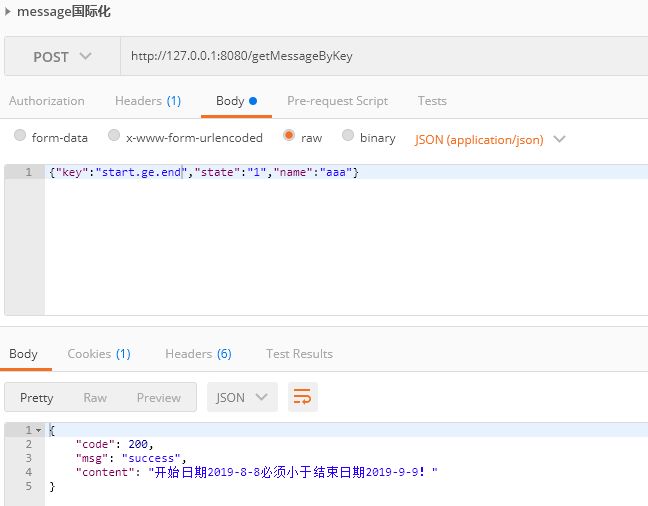Open the Pre-request Script tab

pyautogui.click(x=337, y=101)
